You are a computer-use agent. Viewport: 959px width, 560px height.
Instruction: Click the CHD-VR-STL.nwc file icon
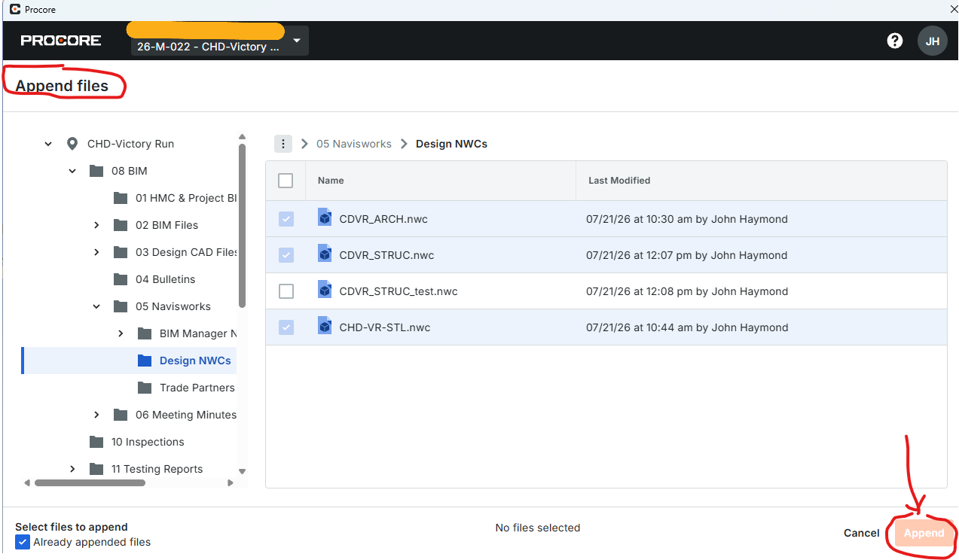pos(325,326)
